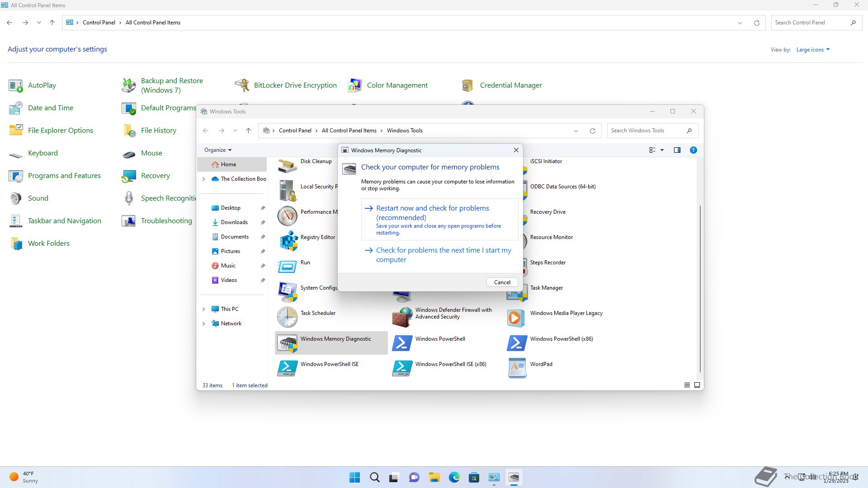This screenshot has width=868, height=488.
Task: Open Credential Manager icon
Action: tap(468, 85)
